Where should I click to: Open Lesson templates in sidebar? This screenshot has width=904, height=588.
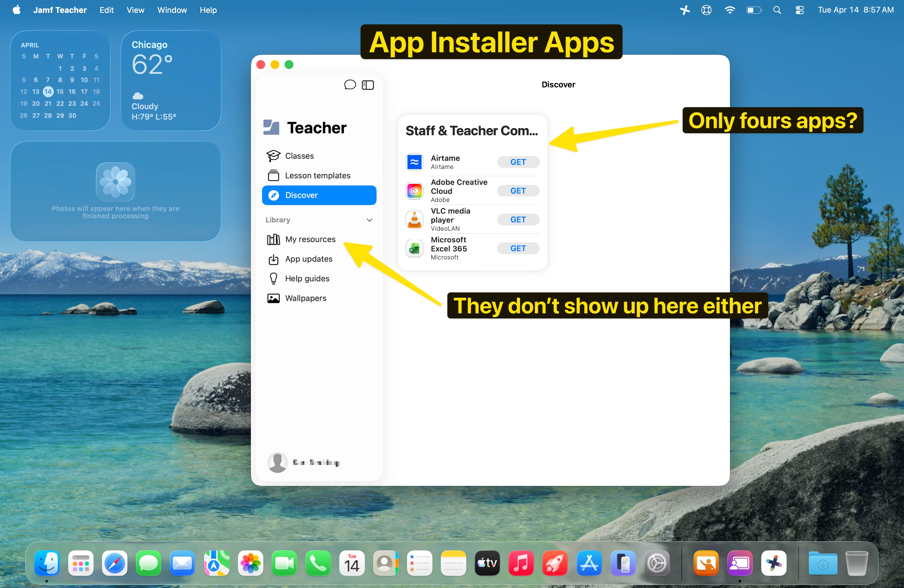(x=318, y=176)
